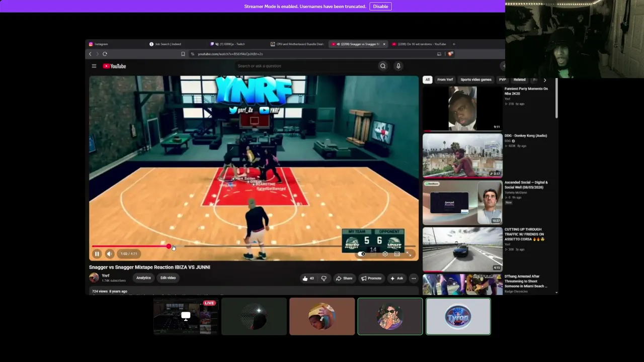The width and height of the screenshot is (644, 362).
Task: Open the DThang Arrested video thumbnail
Action: pyautogui.click(x=462, y=284)
